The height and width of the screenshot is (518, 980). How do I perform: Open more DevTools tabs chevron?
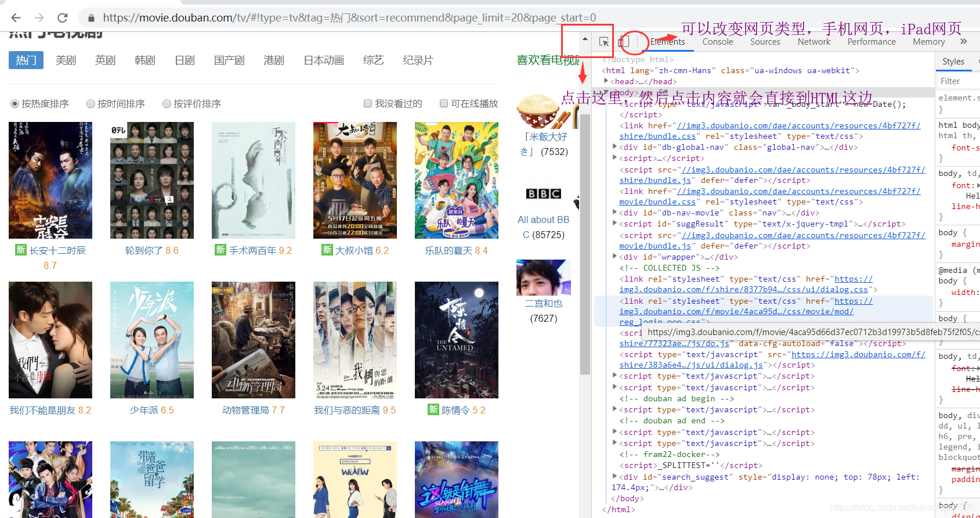(964, 41)
